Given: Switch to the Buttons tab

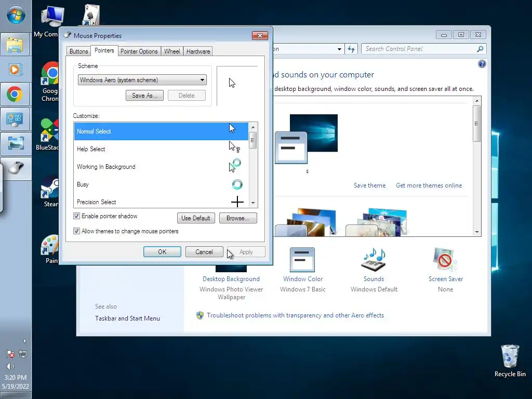Looking at the screenshot, I should (79, 51).
